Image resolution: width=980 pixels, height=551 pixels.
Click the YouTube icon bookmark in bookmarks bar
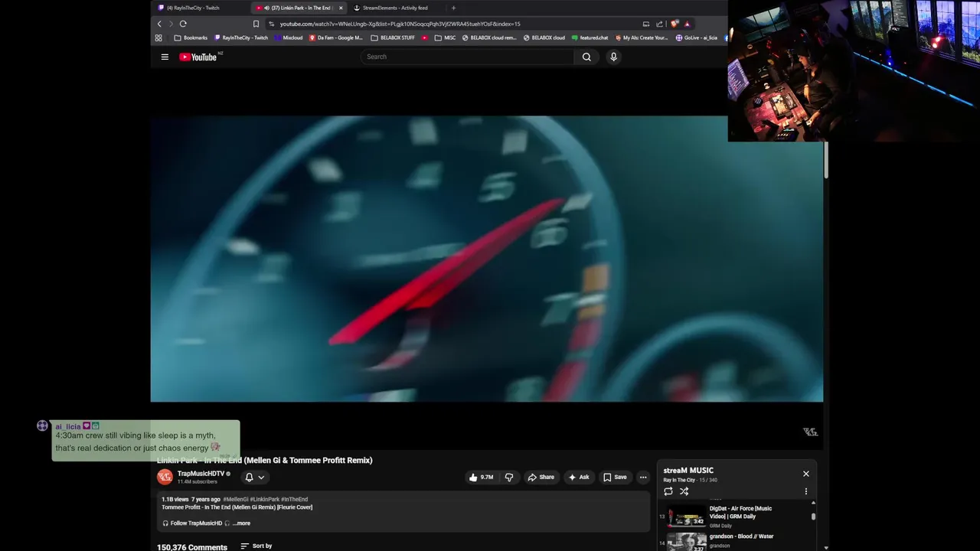pos(424,37)
